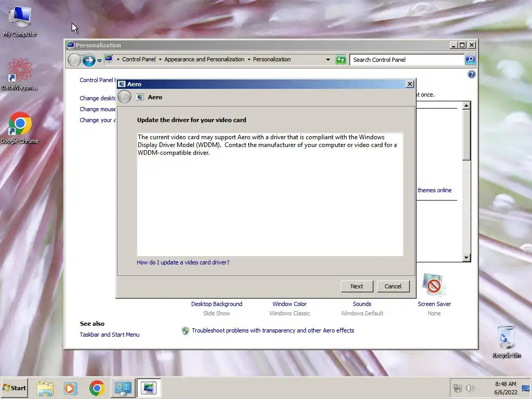This screenshot has height=399, width=532.
Task: Open Chrome from the taskbar
Action: coord(97,388)
